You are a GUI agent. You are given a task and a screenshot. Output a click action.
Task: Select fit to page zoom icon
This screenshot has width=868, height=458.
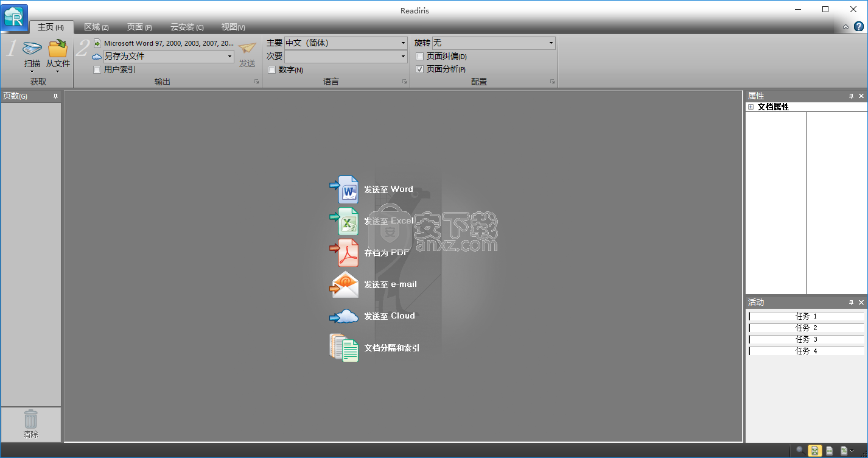814,451
